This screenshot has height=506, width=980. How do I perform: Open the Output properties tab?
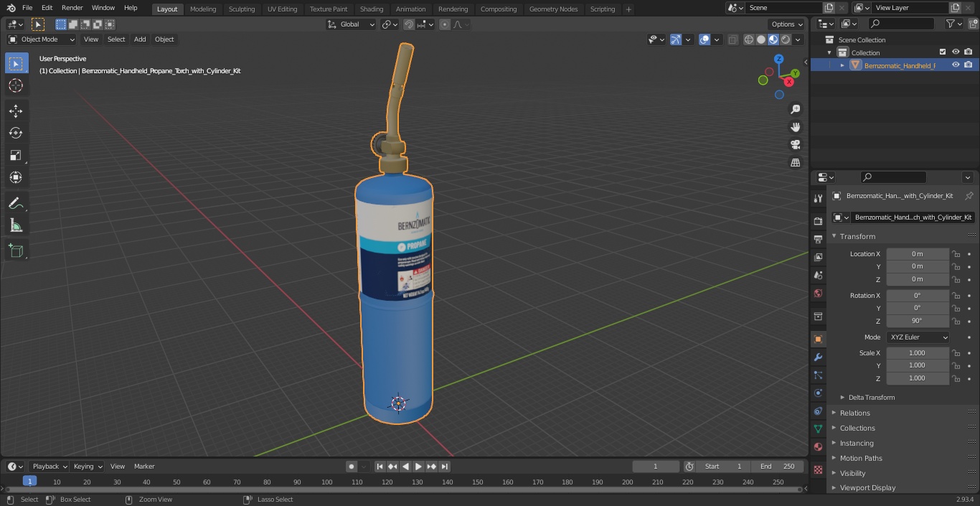click(x=818, y=239)
